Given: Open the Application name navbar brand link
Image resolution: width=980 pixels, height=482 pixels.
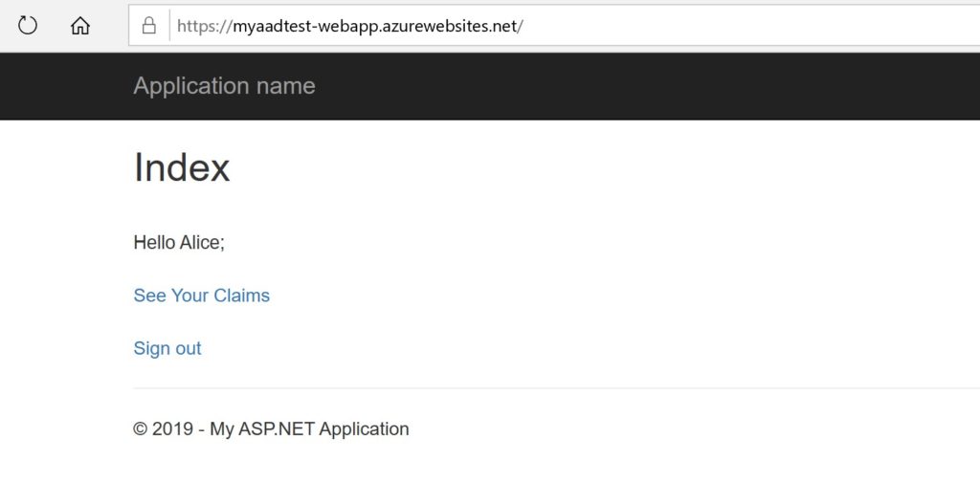Looking at the screenshot, I should tap(224, 86).
